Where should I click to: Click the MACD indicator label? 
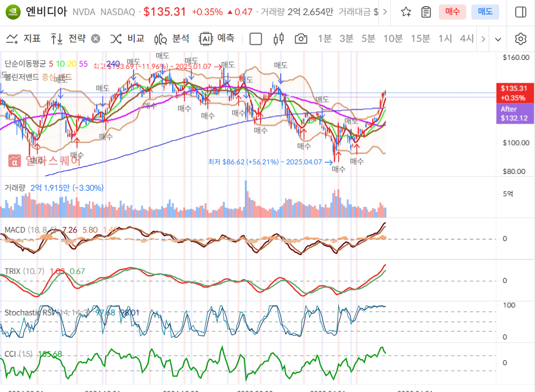click(x=15, y=230)
